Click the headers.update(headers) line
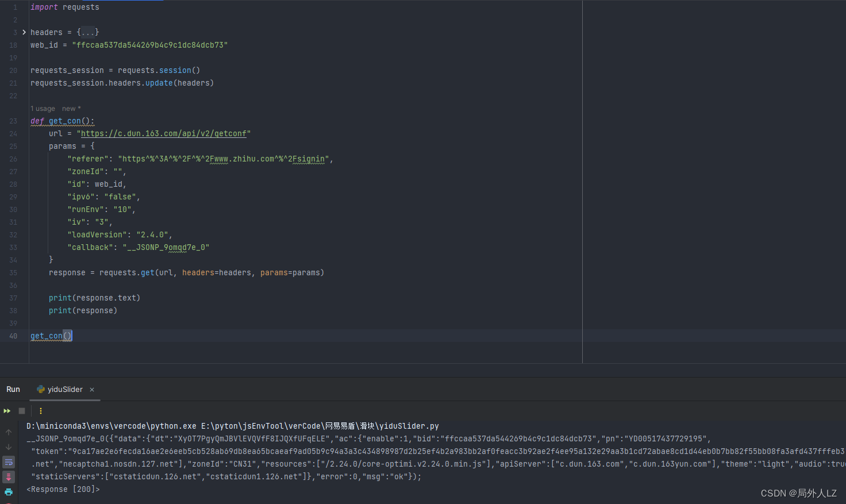The image size is (846, 504). (x=122, y=83)
